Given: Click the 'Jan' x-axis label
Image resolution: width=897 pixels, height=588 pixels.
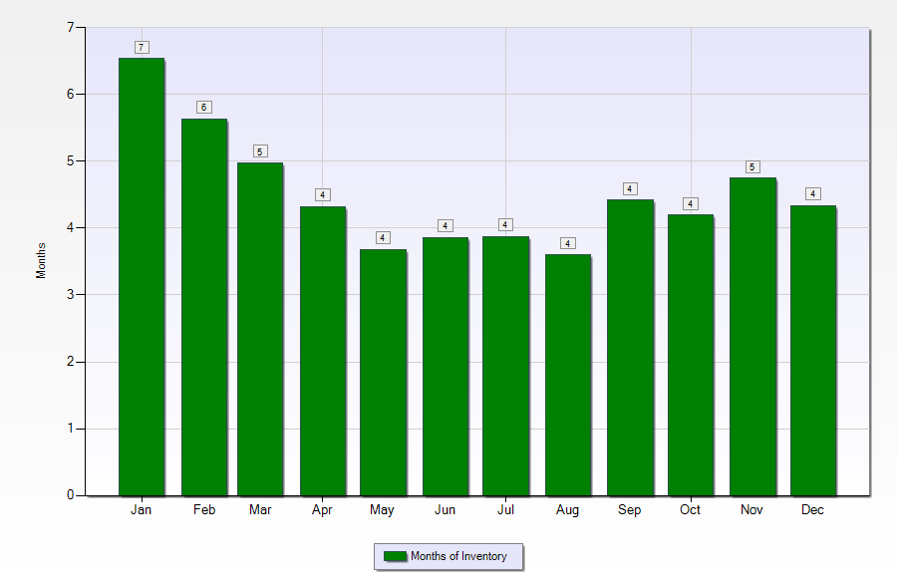Looking at the screenshot, I should tap(141, 509).
